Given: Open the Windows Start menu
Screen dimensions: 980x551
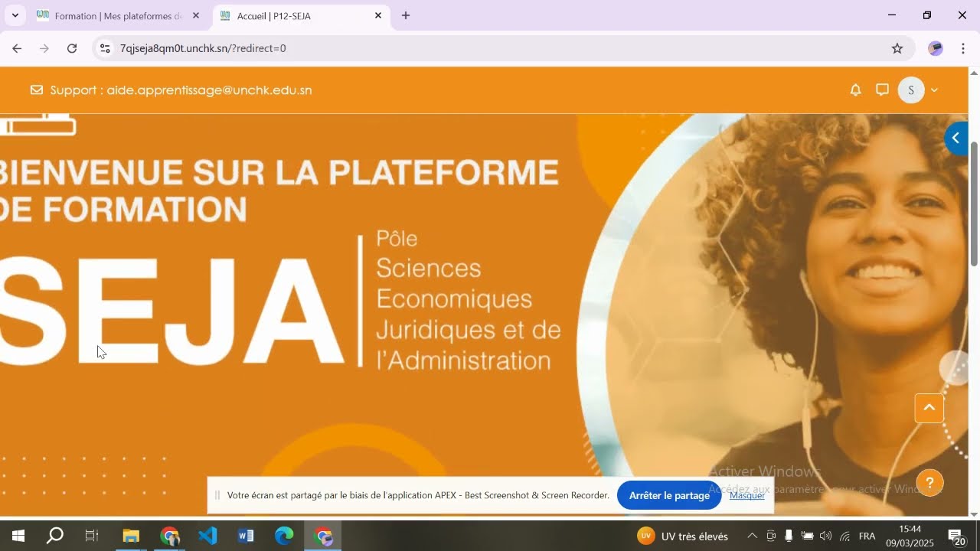Looking at the screenshot, I should (x=18, y=536).
